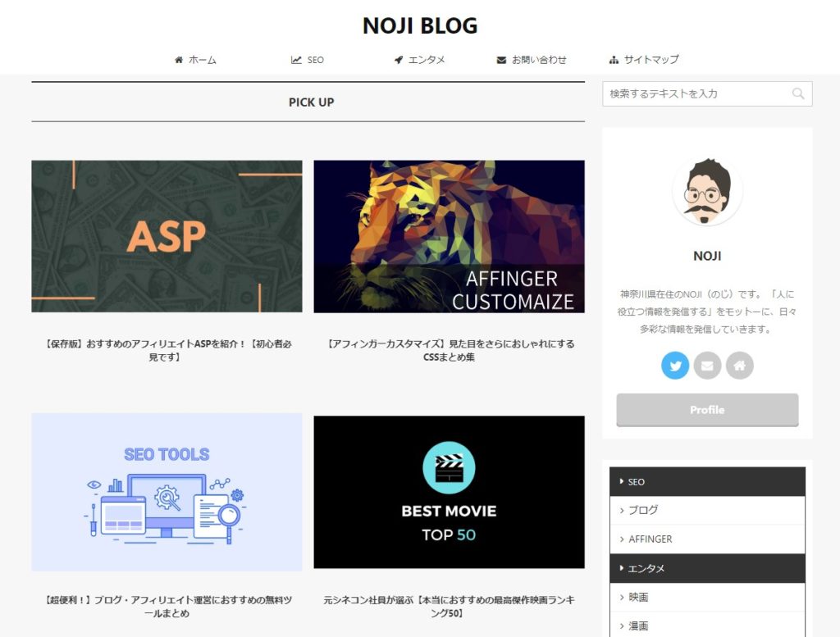Click the chart icon beside SEO menu
The width and height of the screenshot is (840, 637).
(x=295, y=59)
